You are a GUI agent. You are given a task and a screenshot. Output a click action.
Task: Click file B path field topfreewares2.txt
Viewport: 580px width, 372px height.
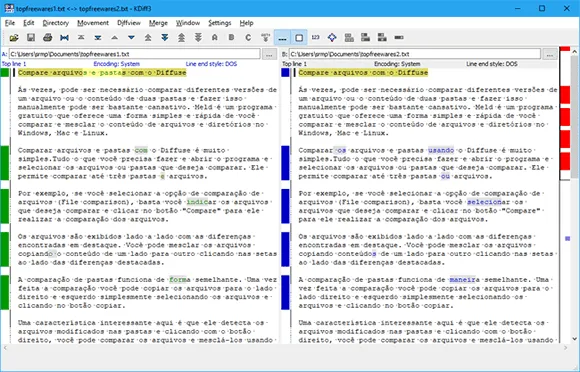click(415, 54)
